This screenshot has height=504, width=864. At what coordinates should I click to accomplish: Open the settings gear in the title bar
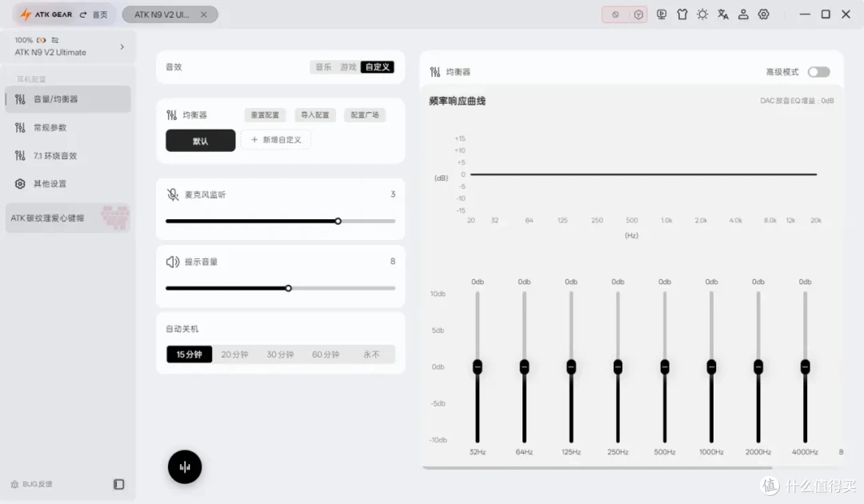[764, 14]
